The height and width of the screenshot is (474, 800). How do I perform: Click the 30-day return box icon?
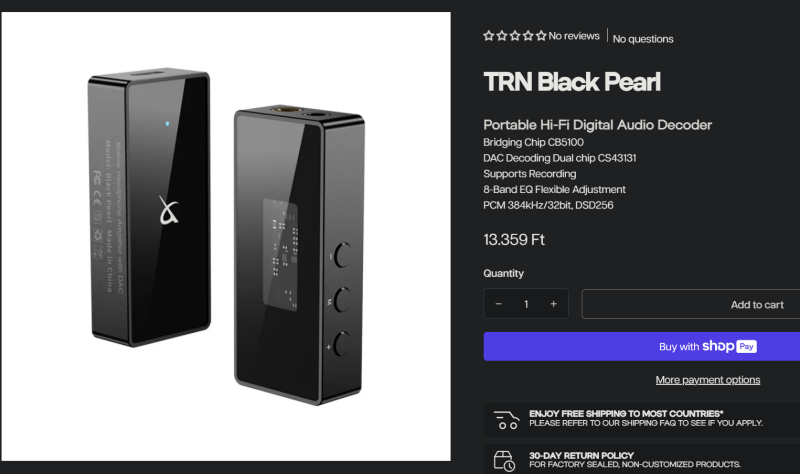coord(504,461)
